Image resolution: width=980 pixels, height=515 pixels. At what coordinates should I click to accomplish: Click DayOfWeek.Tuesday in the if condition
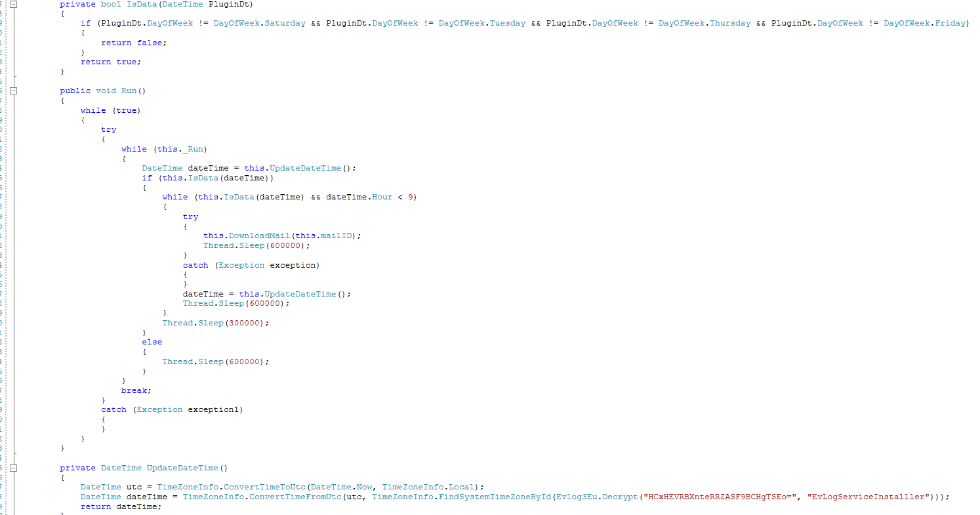coord(482,23)
